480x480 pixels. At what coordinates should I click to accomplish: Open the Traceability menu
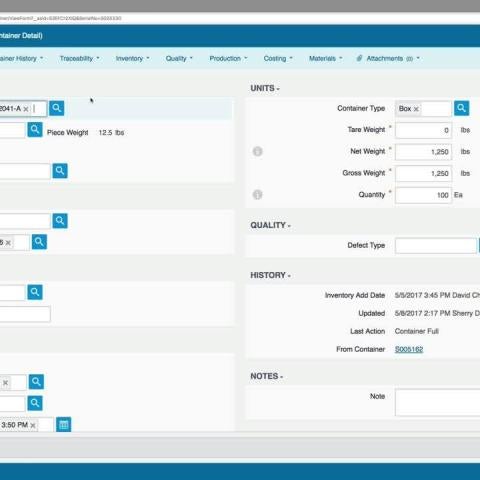[80, 58]
